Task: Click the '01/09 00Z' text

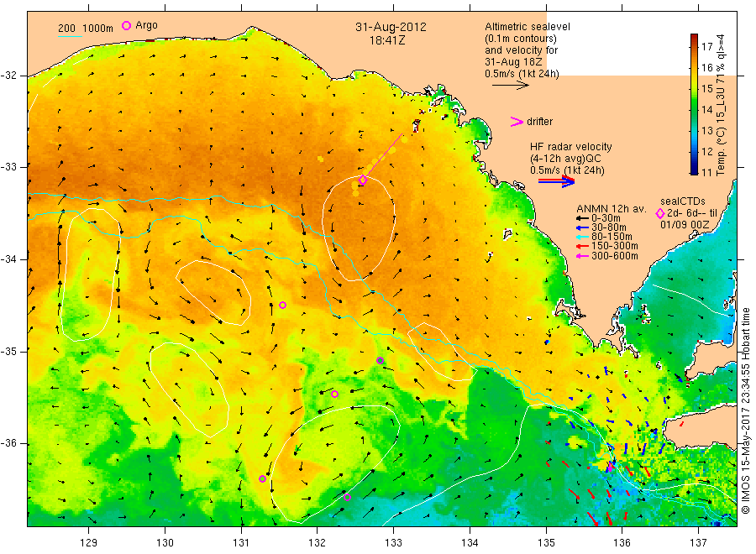Action: pyautogui.click(x=685, y=225)
